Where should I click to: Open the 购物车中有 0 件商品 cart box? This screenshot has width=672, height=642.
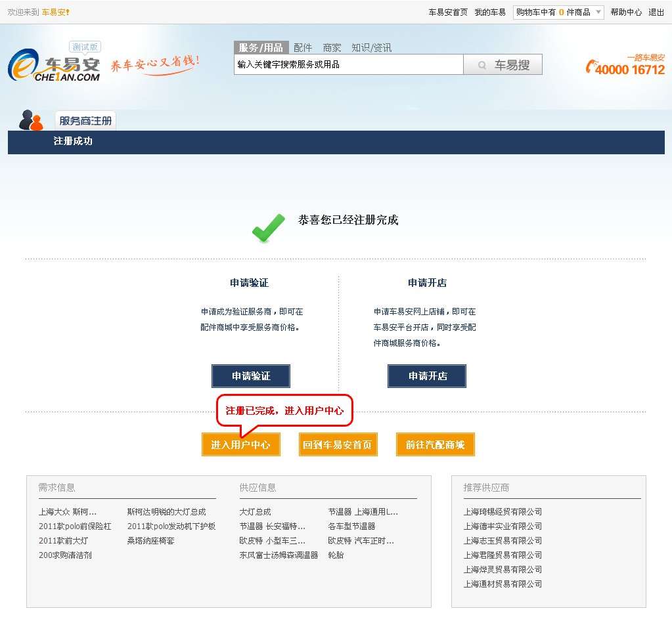tap(558, 12)
